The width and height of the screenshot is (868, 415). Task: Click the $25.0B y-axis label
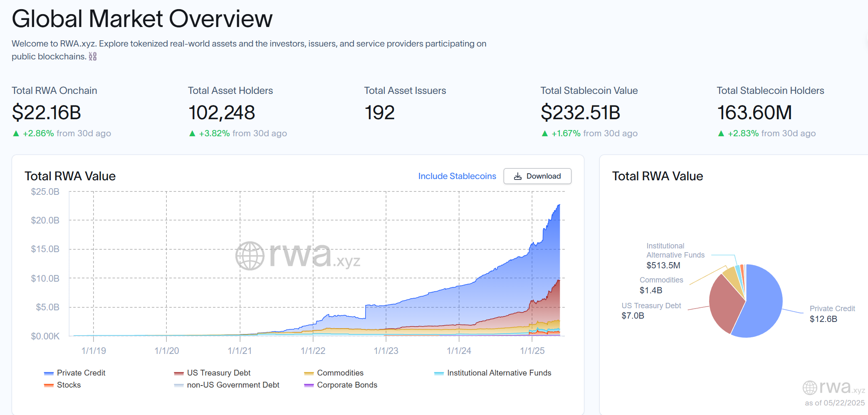pyautogui.click(x=45, y=192)
